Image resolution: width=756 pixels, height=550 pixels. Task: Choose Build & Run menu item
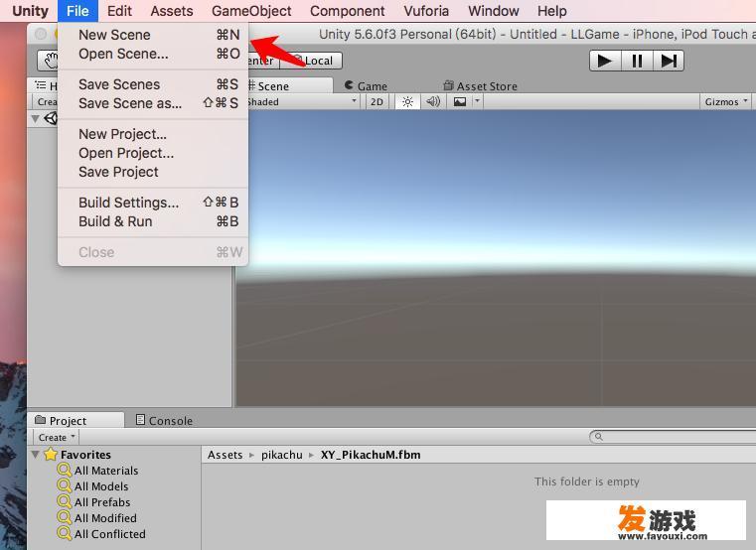(x=153, y=221)
